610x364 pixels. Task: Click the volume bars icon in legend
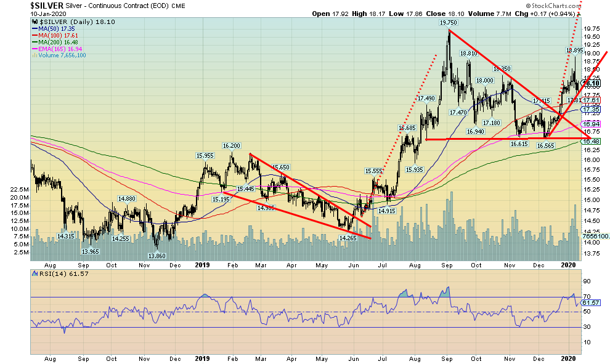click(34, 55)
